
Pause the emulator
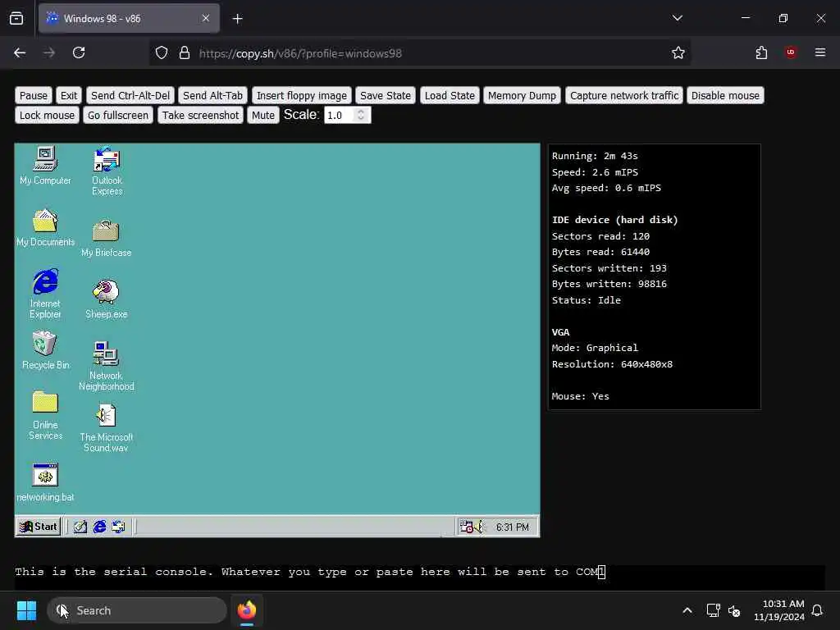pyautogui.click(x=33, y=95)
